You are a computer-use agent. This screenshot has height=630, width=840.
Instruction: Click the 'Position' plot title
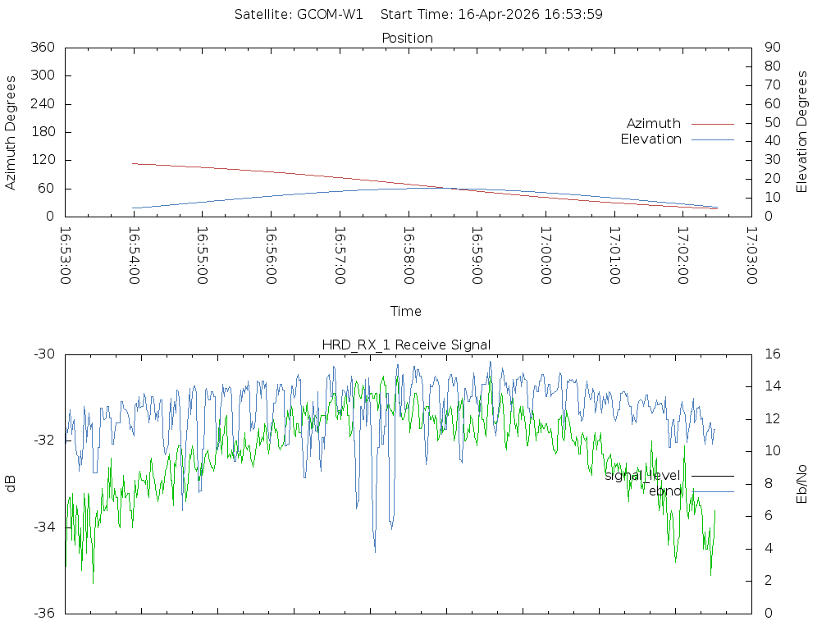coord(407,39)
